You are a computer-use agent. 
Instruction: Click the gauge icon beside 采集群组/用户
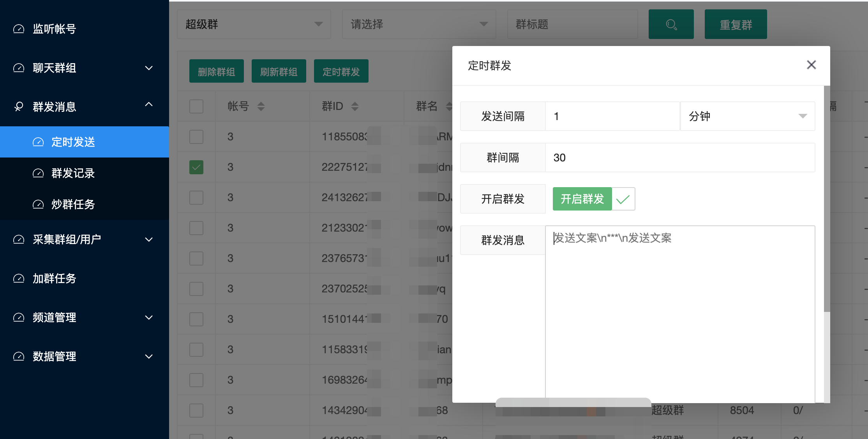[x=19, y=239]
